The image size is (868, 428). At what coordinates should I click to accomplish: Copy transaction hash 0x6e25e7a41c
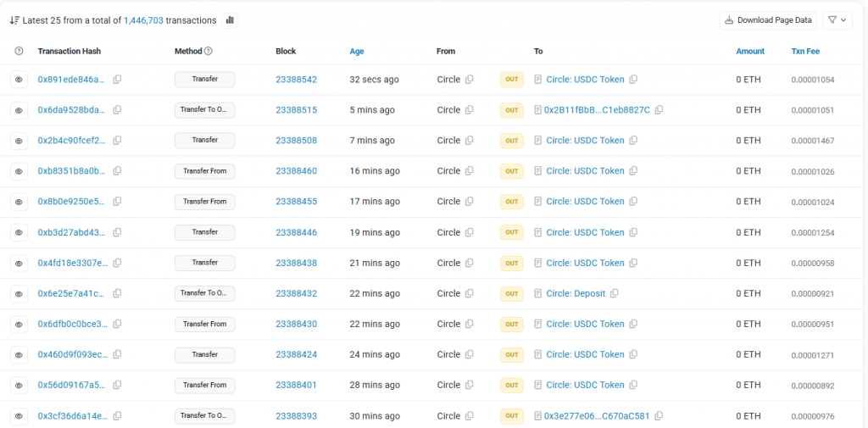(117, 293)
